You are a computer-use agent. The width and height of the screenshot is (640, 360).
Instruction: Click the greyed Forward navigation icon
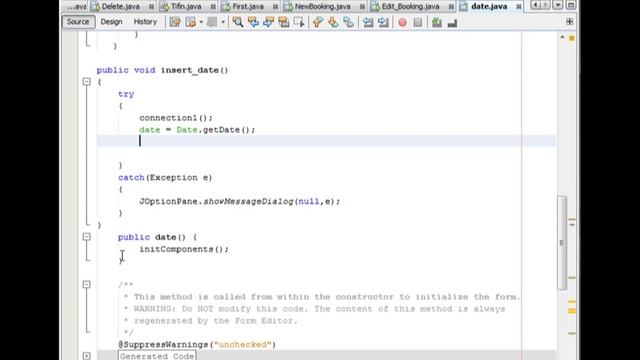(212, 22)
